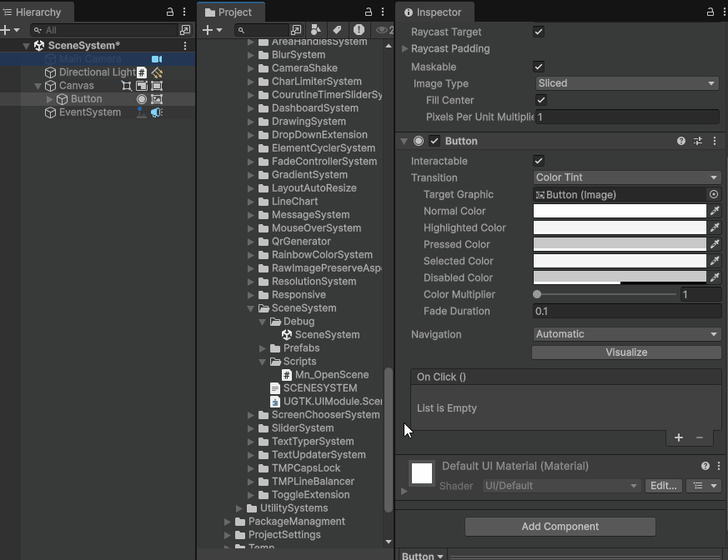Switch to the Inspector tab

click(x=433, y=12)
